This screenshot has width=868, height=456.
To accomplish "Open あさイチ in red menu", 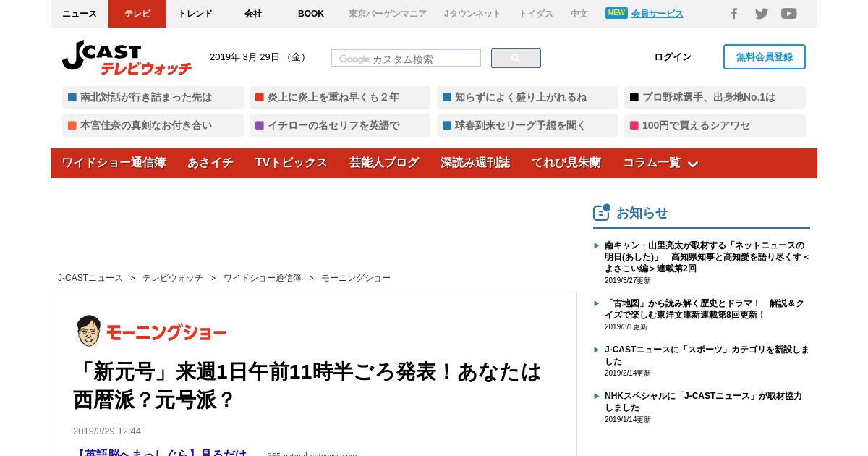I will (x=210, y=163).
